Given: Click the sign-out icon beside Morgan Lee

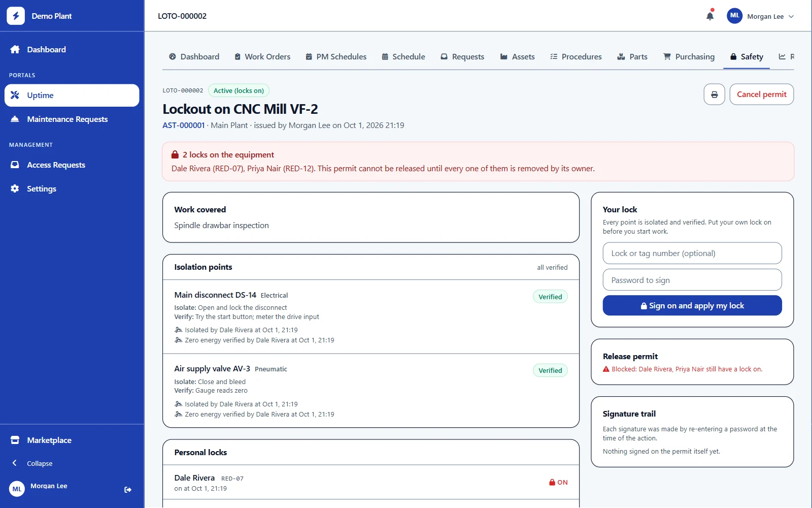Looking at the screenshot, I should pos(128,490).
